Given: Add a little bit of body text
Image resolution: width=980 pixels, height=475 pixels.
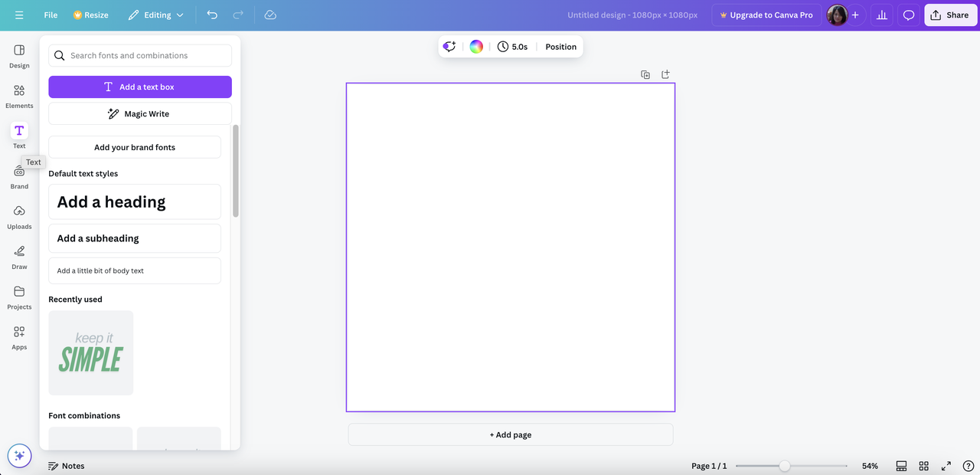Looking at the screenshot, I should pyautogui.click(x=135, y=270).
